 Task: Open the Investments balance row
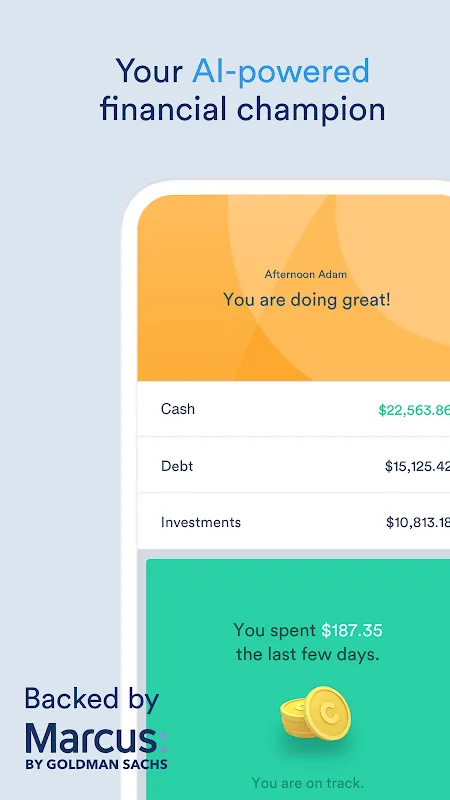[x=294, y=522]
